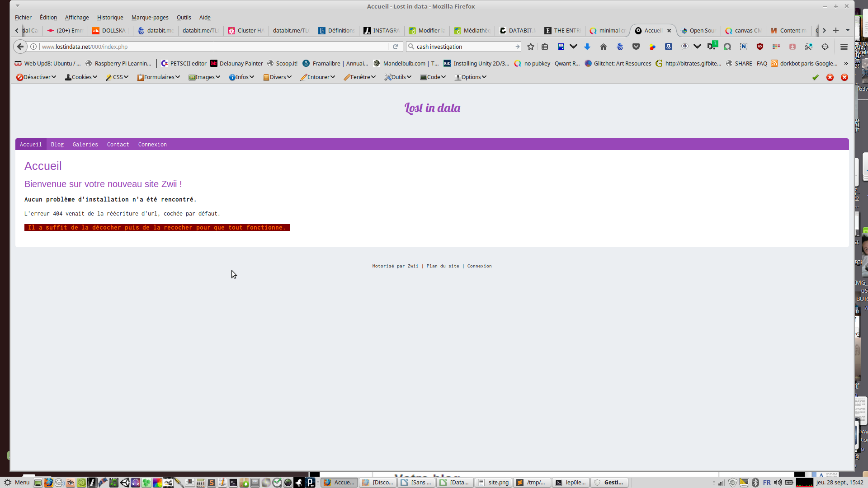Viewport: 868px width, 488px height.
Task: Toggle the volume speaker icon in tray
Action: (777, 483)
